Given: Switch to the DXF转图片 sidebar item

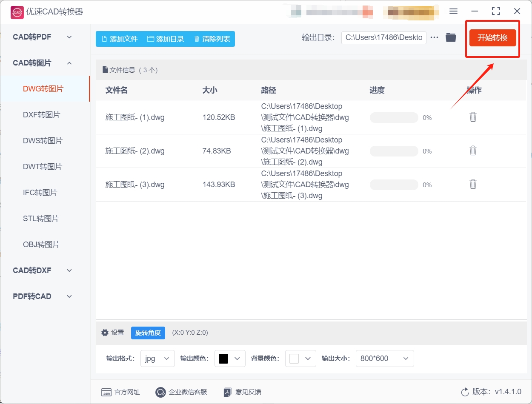Looking at the screenshot, I should (40, 114).
